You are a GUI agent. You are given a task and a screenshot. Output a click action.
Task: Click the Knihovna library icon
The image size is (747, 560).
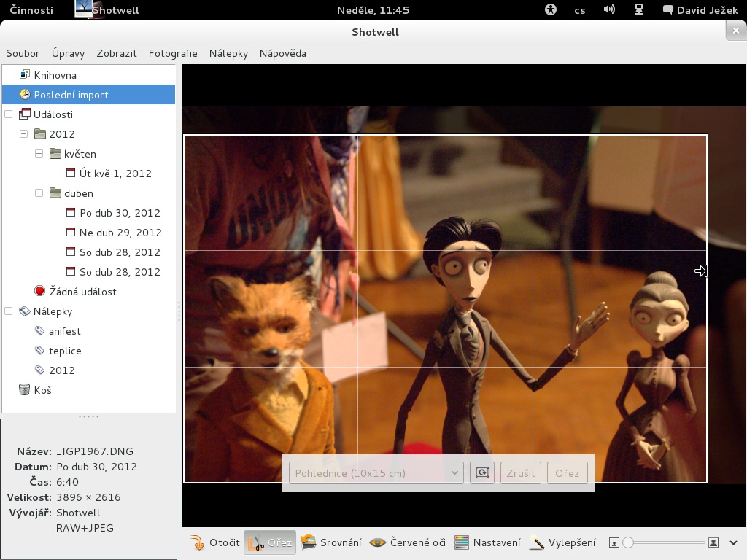coord(24,75)
